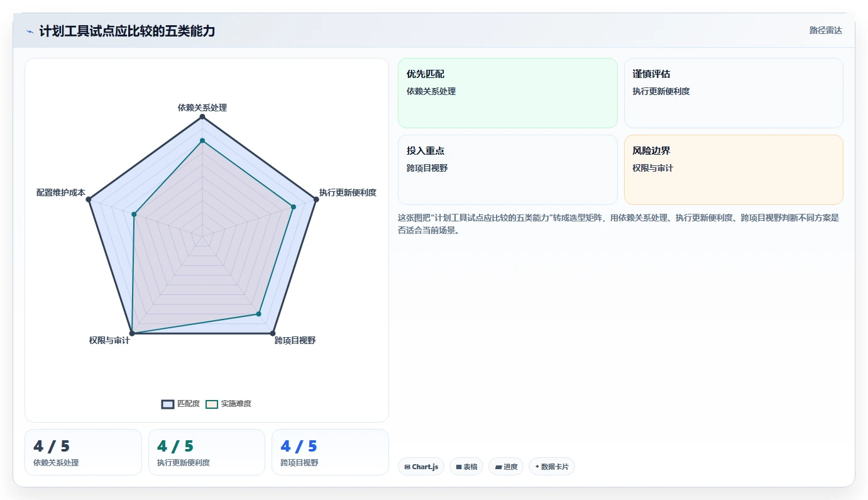
Task: Open the 谨慎评估 card
Action: 733,93
